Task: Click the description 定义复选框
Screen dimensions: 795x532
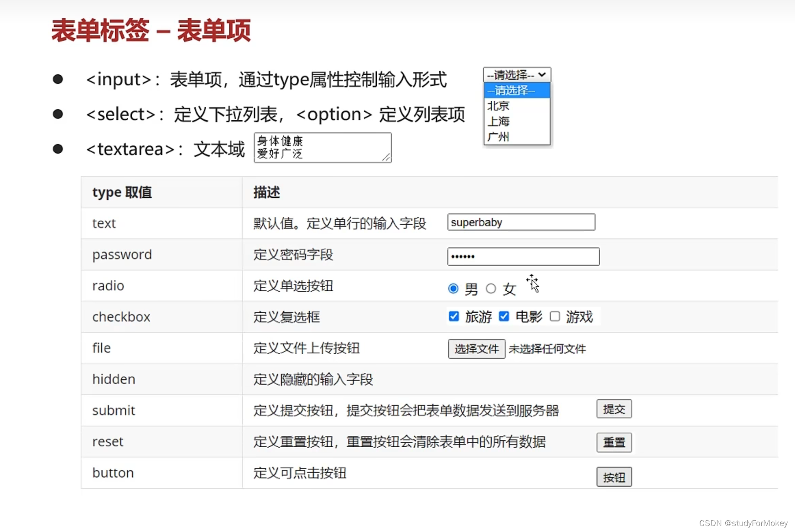Action: coord(286,317)
